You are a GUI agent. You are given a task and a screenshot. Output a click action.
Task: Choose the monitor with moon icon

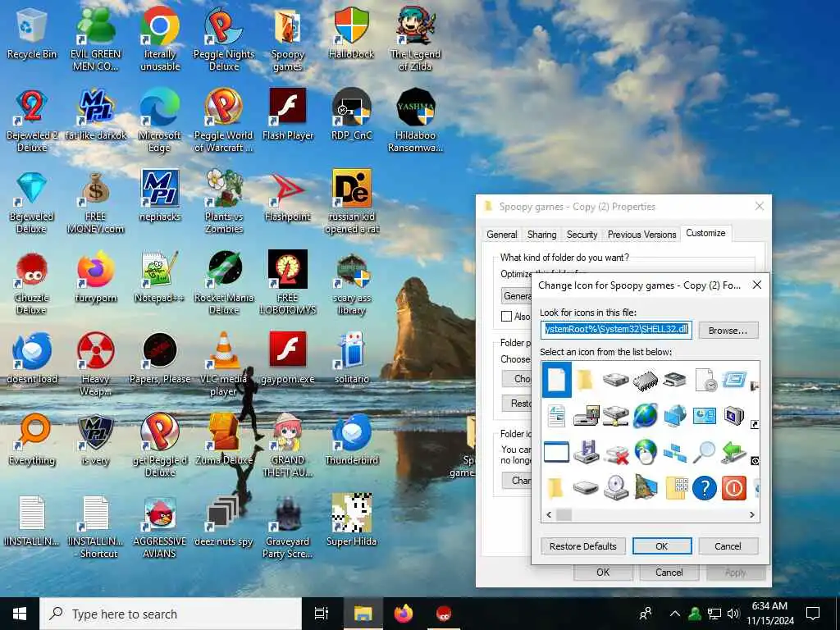[734, 416]
